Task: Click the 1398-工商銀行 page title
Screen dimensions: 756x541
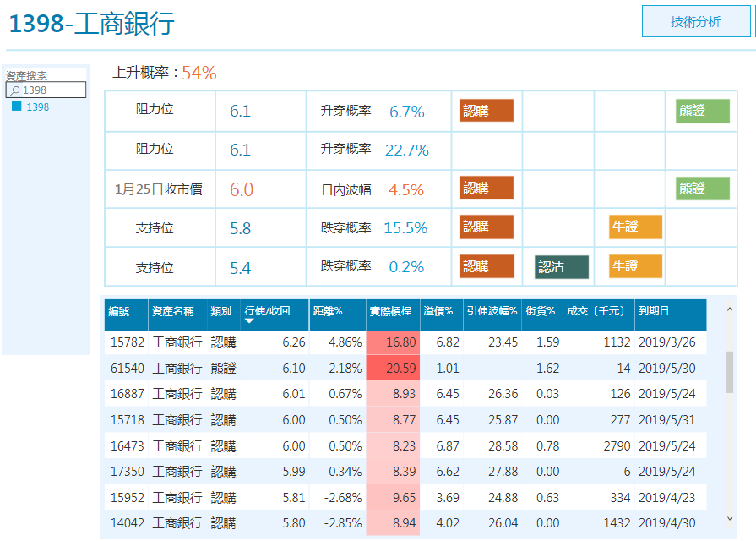Action: 91,23
